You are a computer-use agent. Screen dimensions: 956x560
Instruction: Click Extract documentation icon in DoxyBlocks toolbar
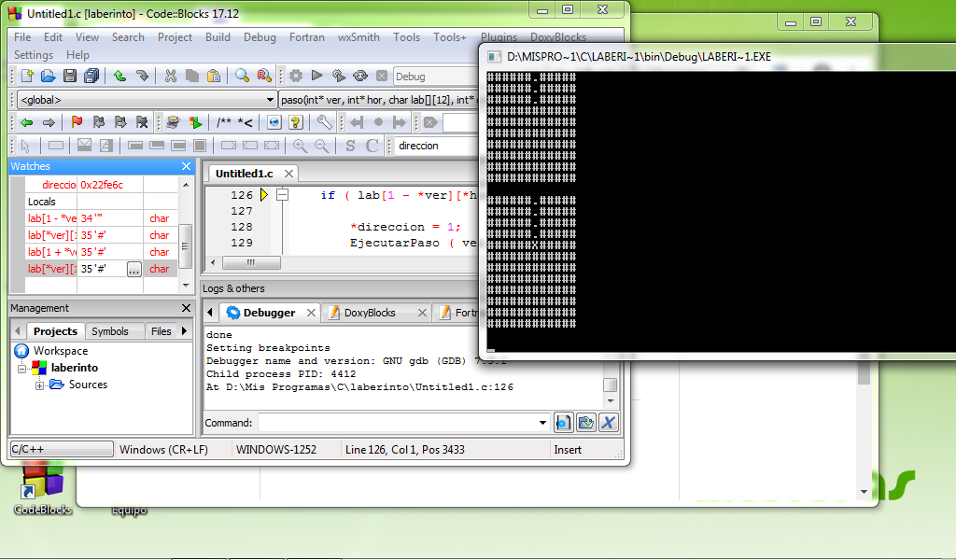195,122
